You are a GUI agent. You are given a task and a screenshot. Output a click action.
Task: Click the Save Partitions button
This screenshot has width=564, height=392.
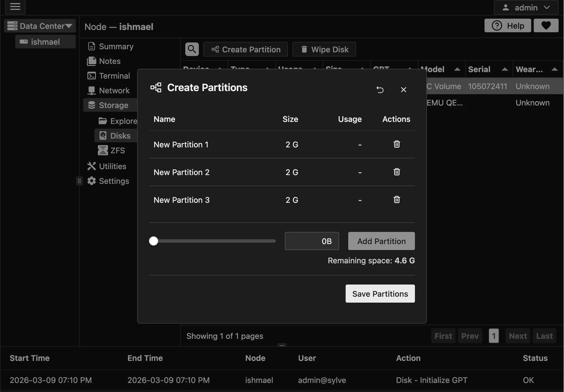pyautogui.click(x=380, y=294)
